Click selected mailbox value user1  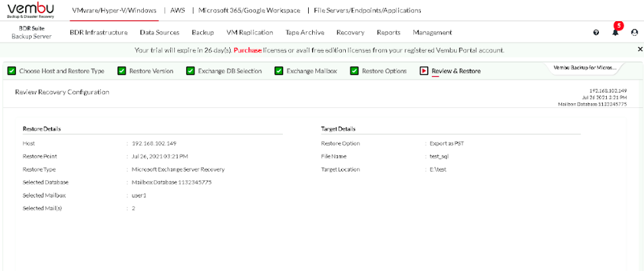139,195
